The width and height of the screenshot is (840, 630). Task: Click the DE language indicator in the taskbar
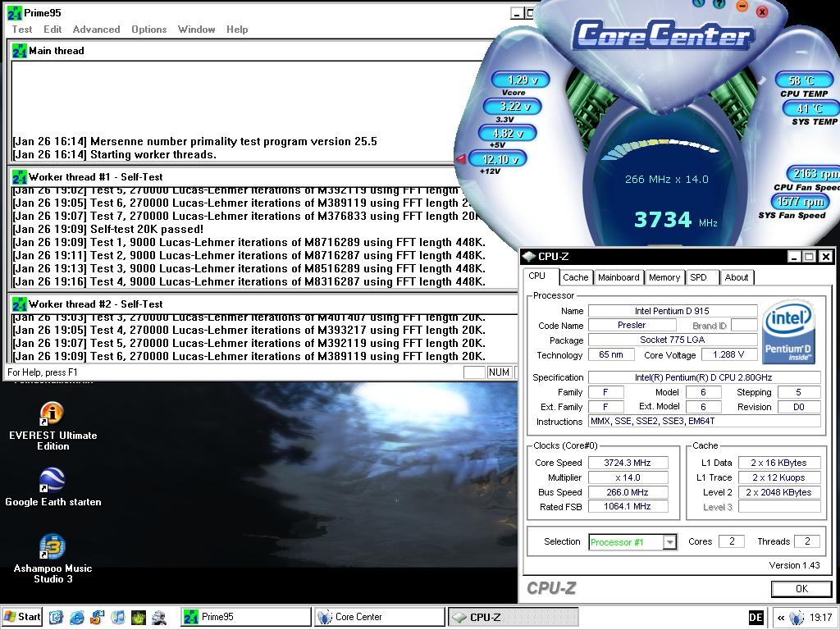[756, 618]
